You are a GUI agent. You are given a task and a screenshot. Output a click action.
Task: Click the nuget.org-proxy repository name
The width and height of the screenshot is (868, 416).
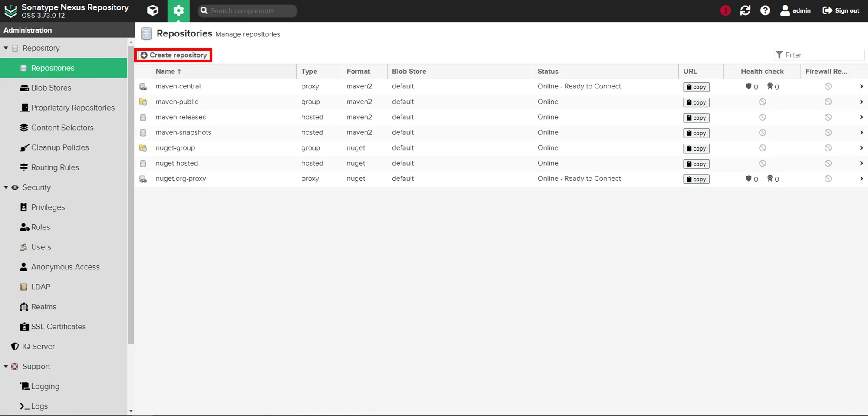(181, 179)
